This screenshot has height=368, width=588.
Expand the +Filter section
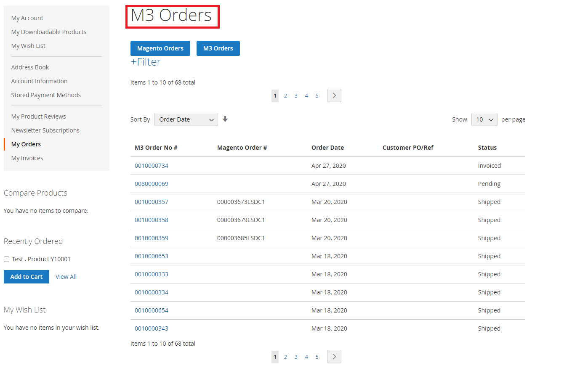[146, 62]
